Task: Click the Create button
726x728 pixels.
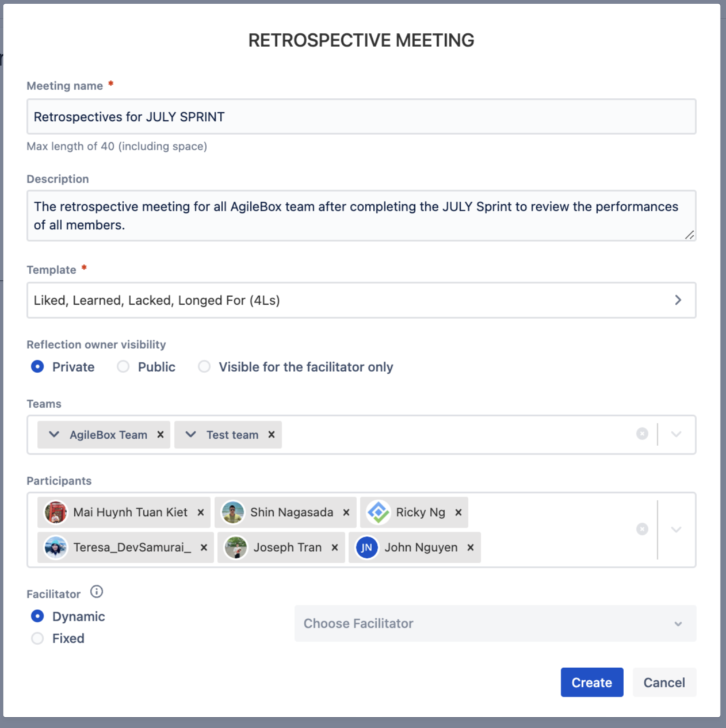Action: pos(591,683)
